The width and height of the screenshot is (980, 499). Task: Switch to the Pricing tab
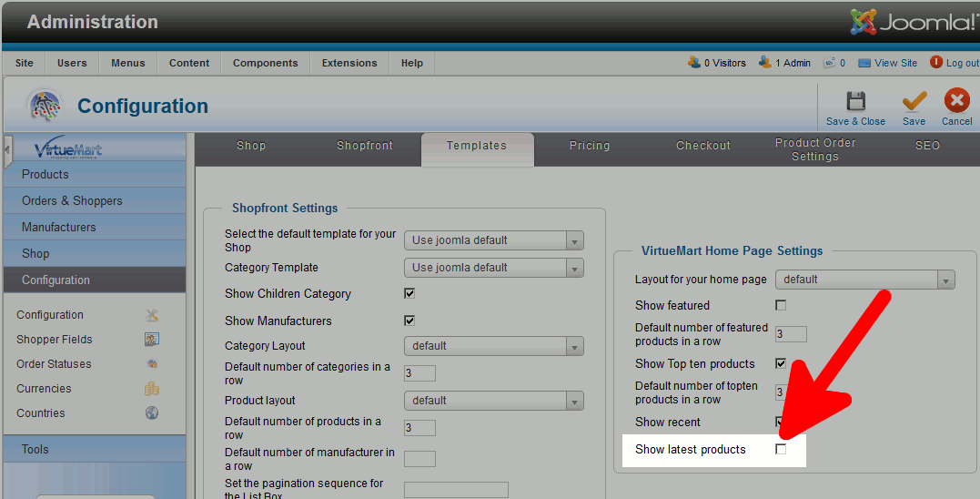pos(590,146)
